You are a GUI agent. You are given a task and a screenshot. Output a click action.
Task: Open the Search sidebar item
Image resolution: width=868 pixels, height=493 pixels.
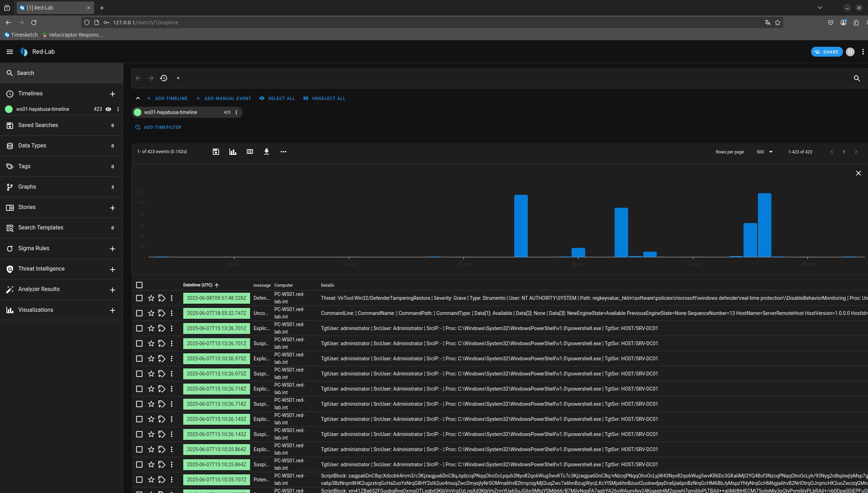coord(61,73)
